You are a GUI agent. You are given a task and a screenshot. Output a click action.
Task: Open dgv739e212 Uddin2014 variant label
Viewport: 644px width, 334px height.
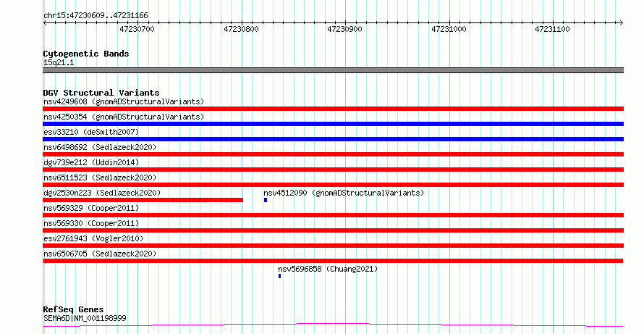(x=91, y=162)
